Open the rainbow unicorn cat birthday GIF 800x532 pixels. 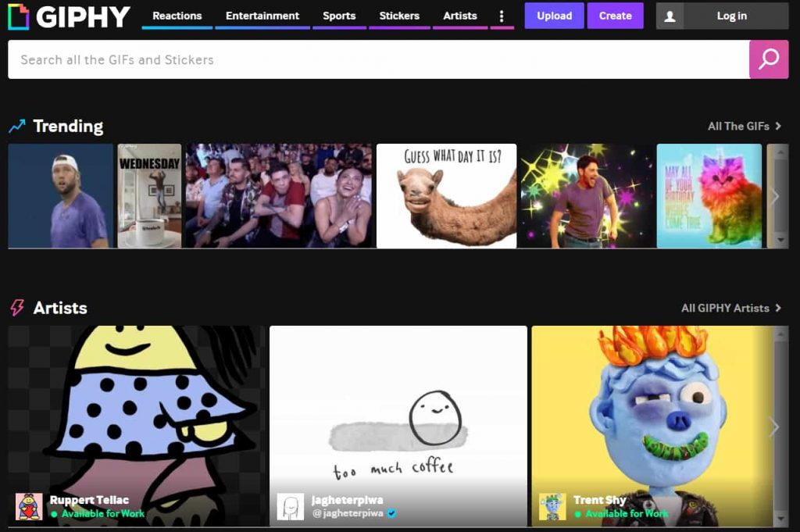(x=709, y=196)
